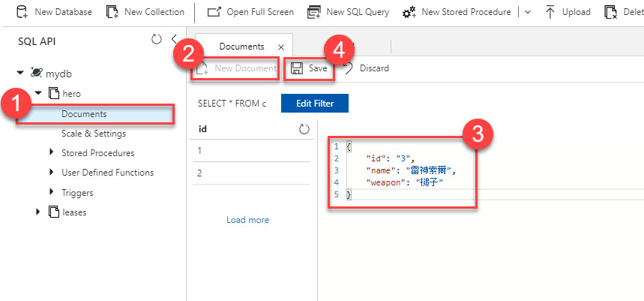
Task: Refresh the document id list
Action: coord(304,129)
